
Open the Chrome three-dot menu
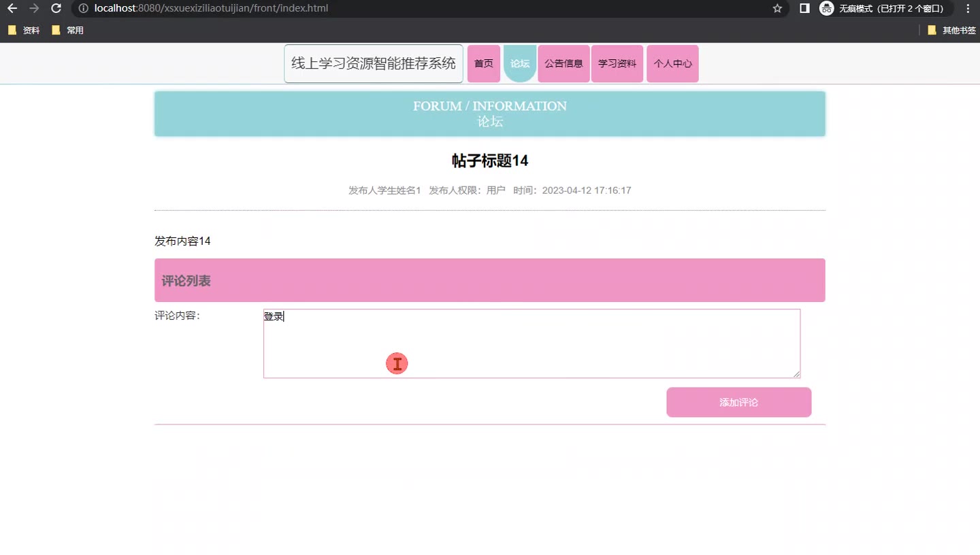968,9
